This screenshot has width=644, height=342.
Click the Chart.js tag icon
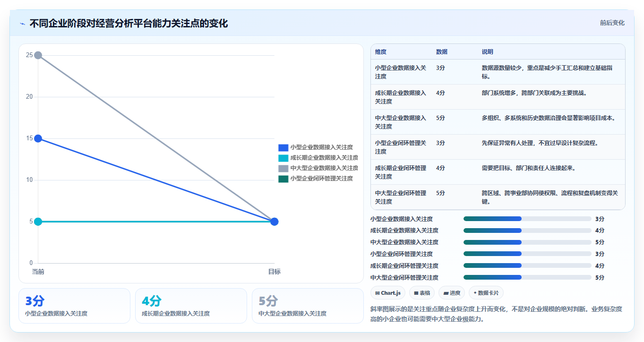378,293
